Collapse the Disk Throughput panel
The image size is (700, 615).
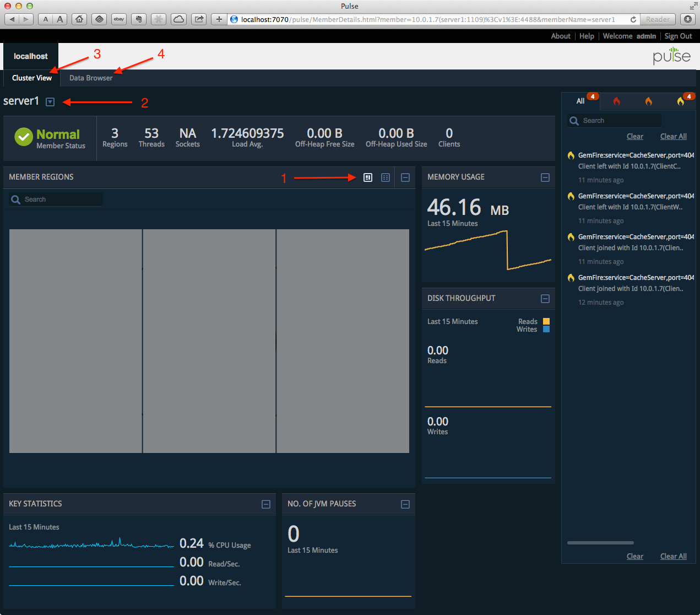(x=545, y=299)
